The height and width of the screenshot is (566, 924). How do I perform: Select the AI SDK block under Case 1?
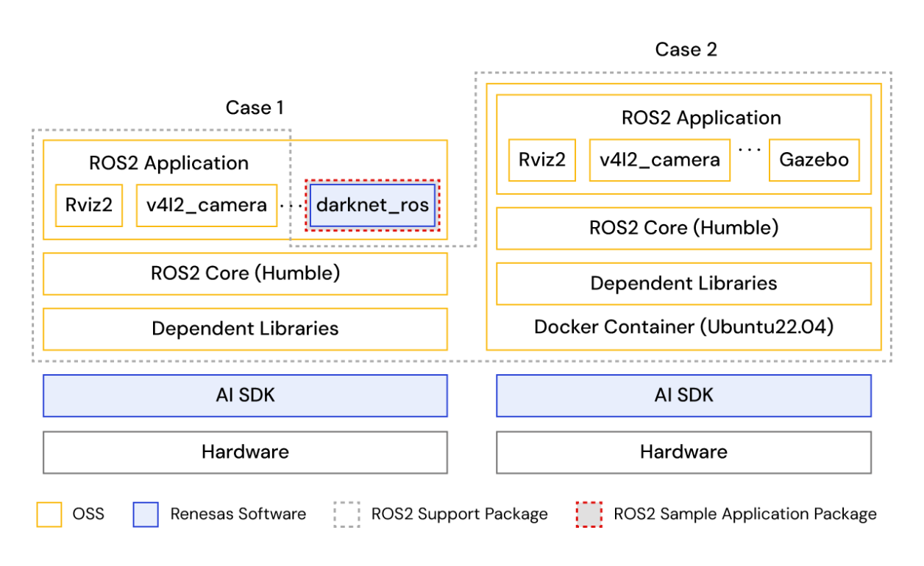click(x=245, y=395)
